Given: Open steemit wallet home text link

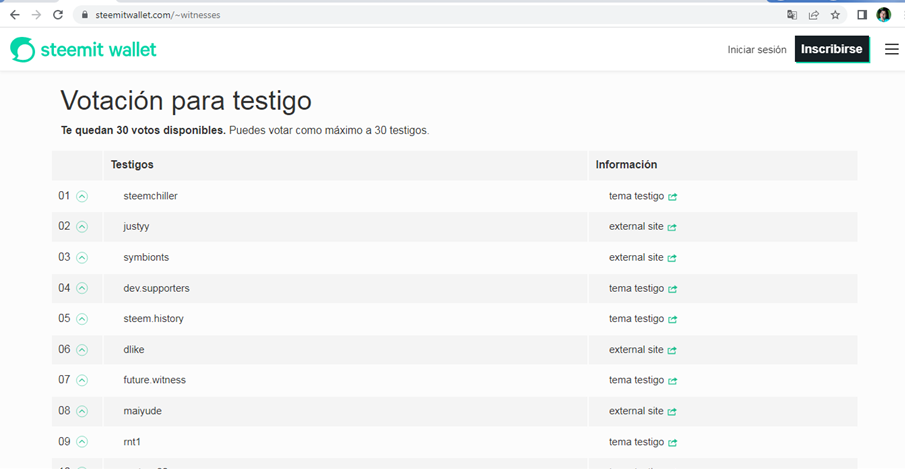Looking at the screenshot, I should pos(99,50).
